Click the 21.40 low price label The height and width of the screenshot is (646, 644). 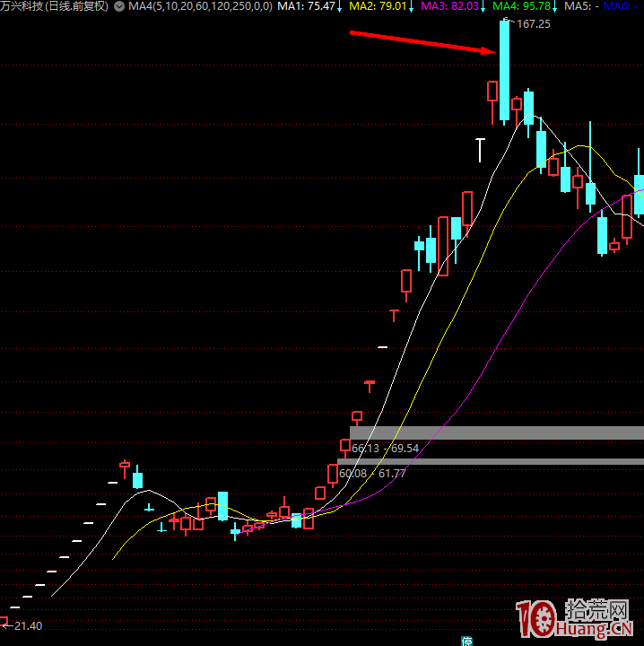(x=28, y=626)
